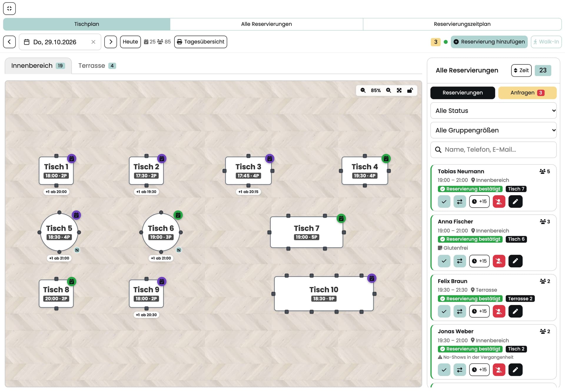565x392 pixels.
Task: Fit floor plan to screen icon
Action: [399, 90]
